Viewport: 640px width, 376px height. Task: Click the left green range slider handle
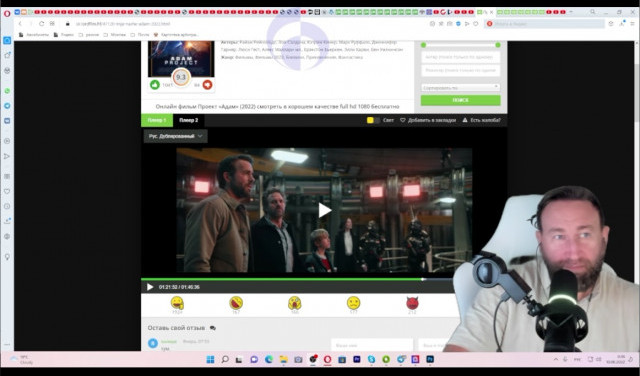click(x=423, y=45)
